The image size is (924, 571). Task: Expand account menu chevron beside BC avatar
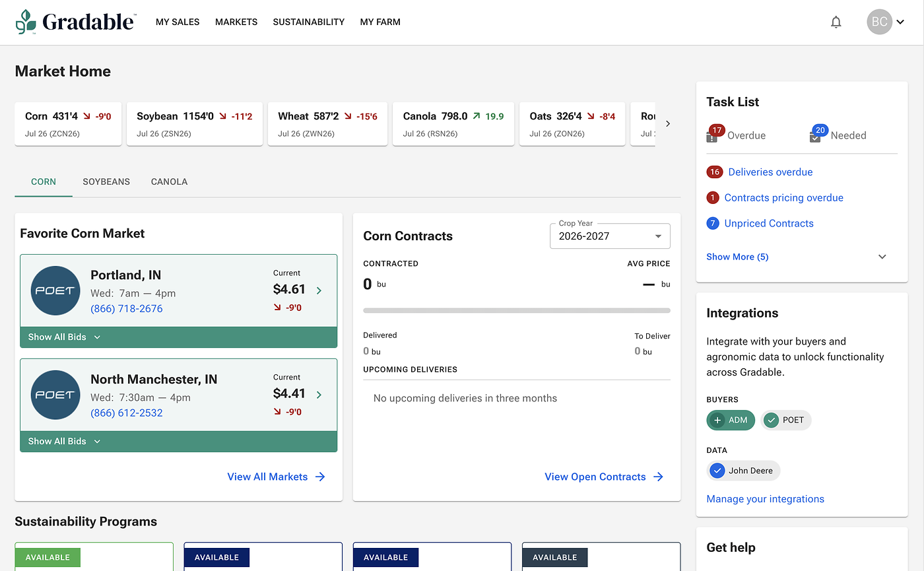coord(900,22)
